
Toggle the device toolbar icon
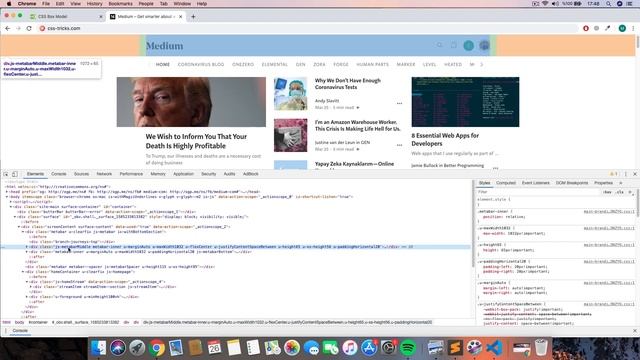(15, 174)
